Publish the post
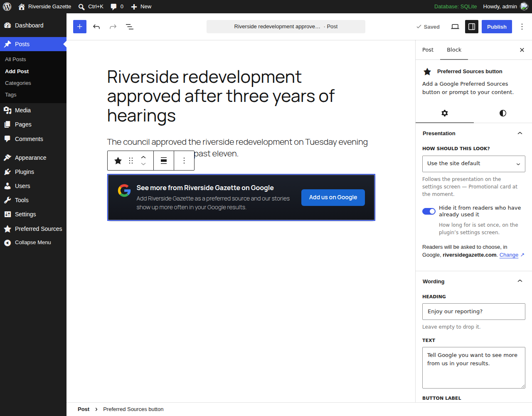Image resolution: width=532 pixels, height=416 pixels. pyautogui.click(x=497, y=27)
